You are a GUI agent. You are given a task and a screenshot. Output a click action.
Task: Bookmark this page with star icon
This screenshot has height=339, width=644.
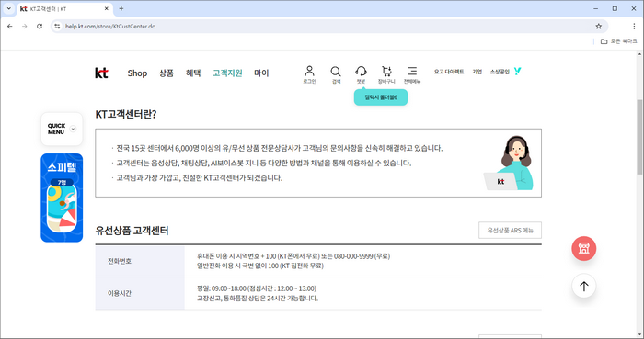click(598, 27)
